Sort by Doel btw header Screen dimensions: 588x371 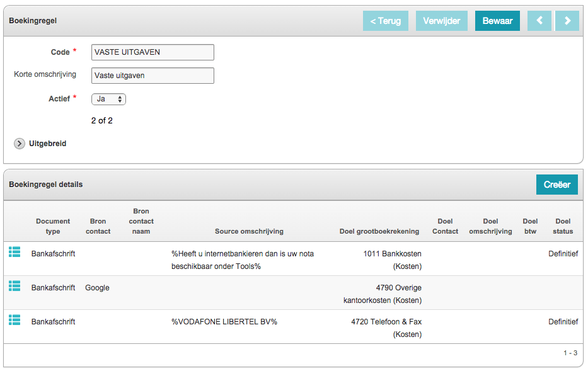(x=530, y=226)
